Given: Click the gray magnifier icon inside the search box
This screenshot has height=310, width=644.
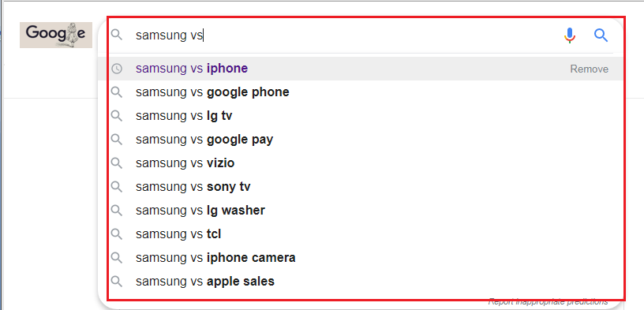Looking at the screenshot, I should (x=117, y=35).
